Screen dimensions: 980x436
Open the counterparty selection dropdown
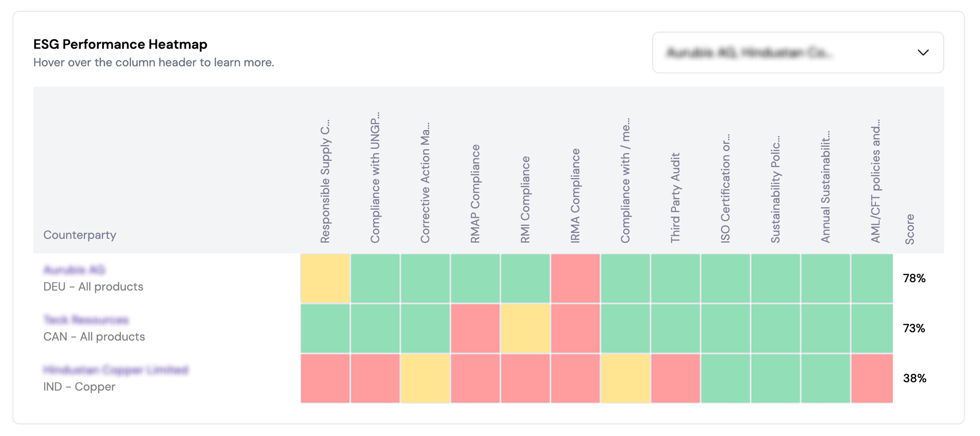797,53
